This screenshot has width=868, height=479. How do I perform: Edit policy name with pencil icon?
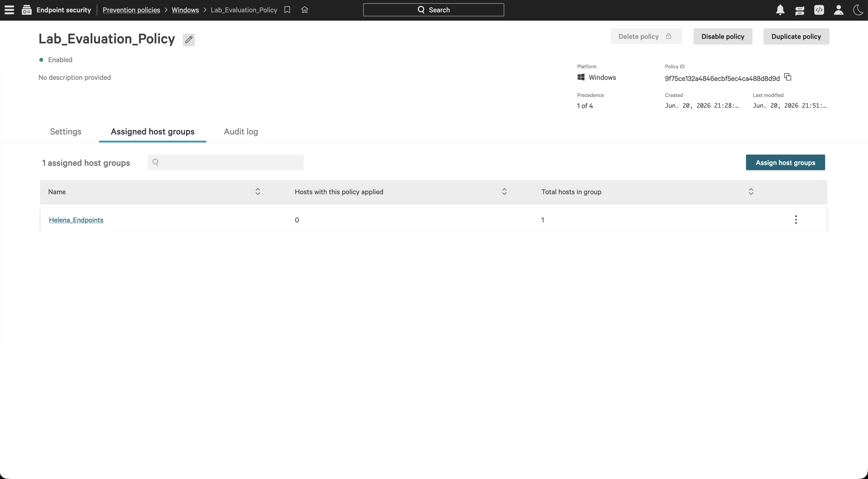pos(189,39)
